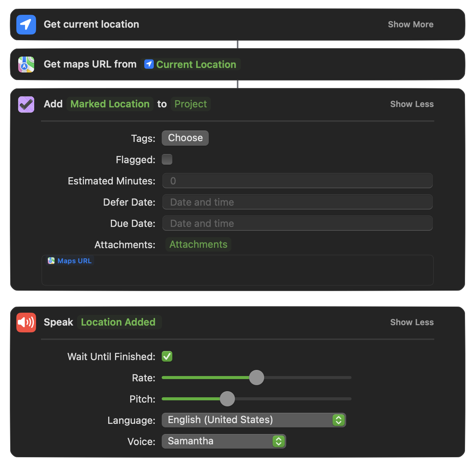476x469 pixels.
Task: Click the Attachments variable button
Action: pyautogui.click(x=198, y=244)
